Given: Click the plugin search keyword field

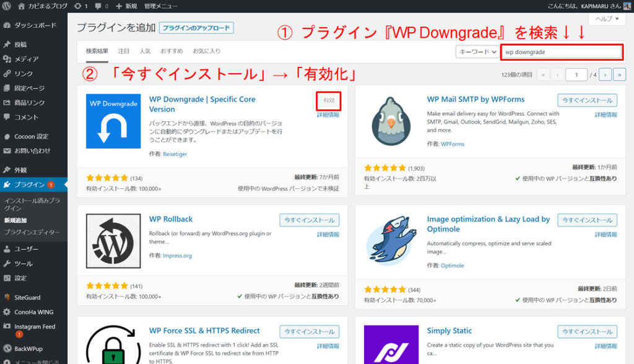Looking at the screenshot, I should 562,52.
